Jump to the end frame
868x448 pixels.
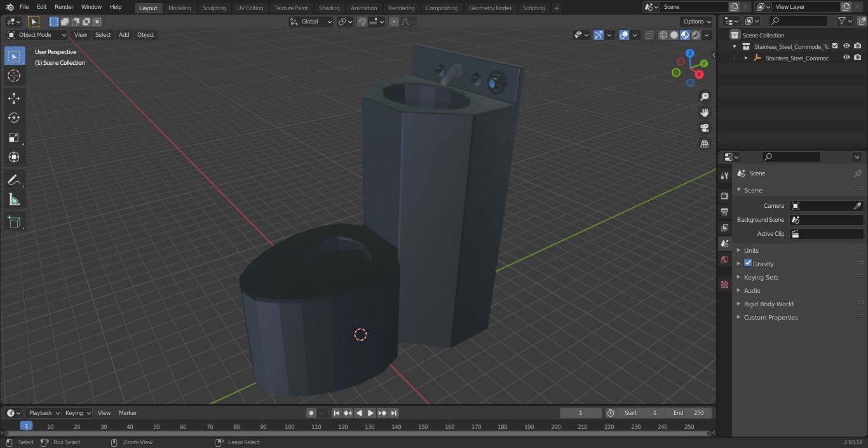coord(393,413)
